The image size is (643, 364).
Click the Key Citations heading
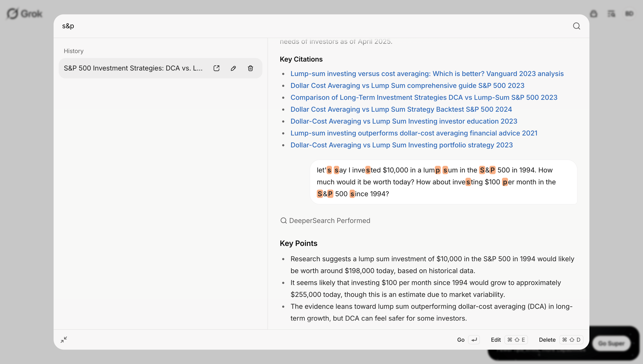coord(301,59)
